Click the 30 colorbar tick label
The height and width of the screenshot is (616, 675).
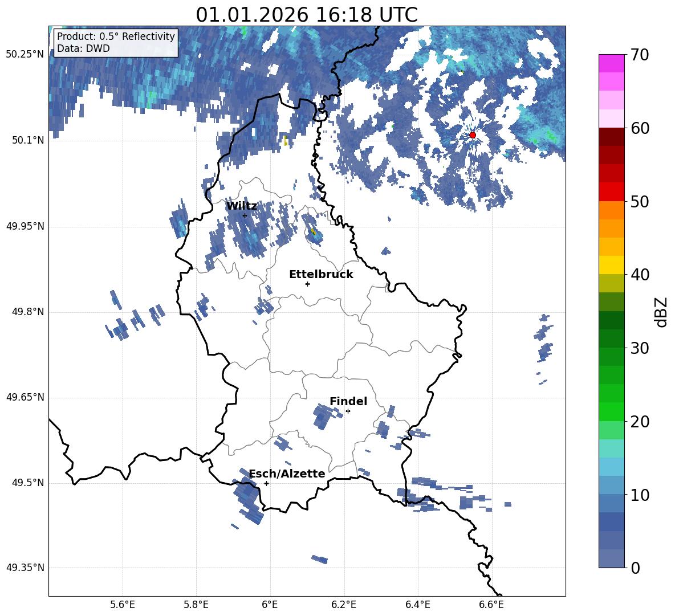tap(640, 348)
